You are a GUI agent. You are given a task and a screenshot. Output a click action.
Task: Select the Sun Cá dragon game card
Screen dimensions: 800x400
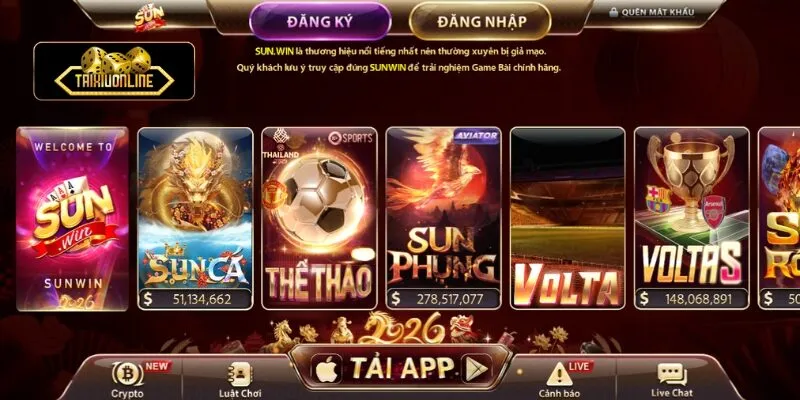click(195, 218)
